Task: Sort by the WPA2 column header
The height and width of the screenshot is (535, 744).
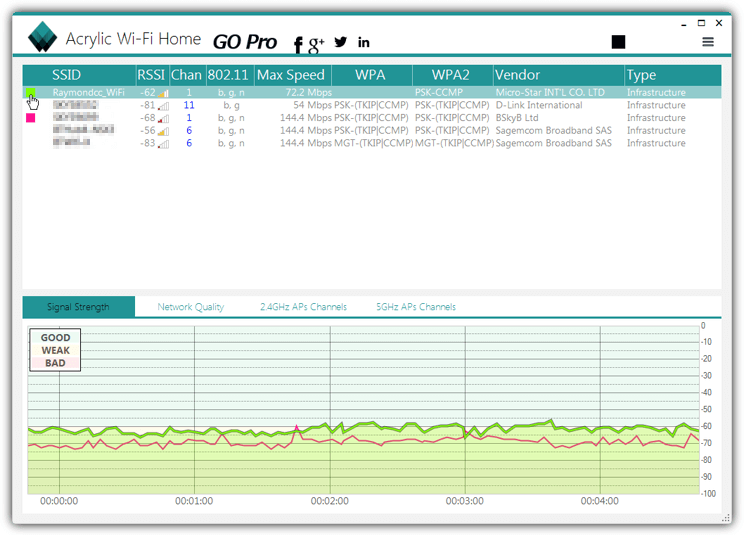Action: [x=451, y=75]
